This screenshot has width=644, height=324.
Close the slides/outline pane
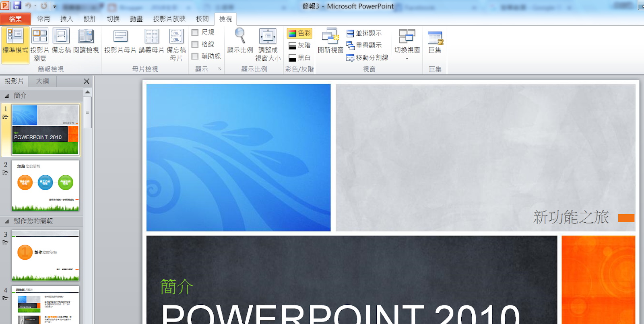pyautogui.click(x=87, y=82)
